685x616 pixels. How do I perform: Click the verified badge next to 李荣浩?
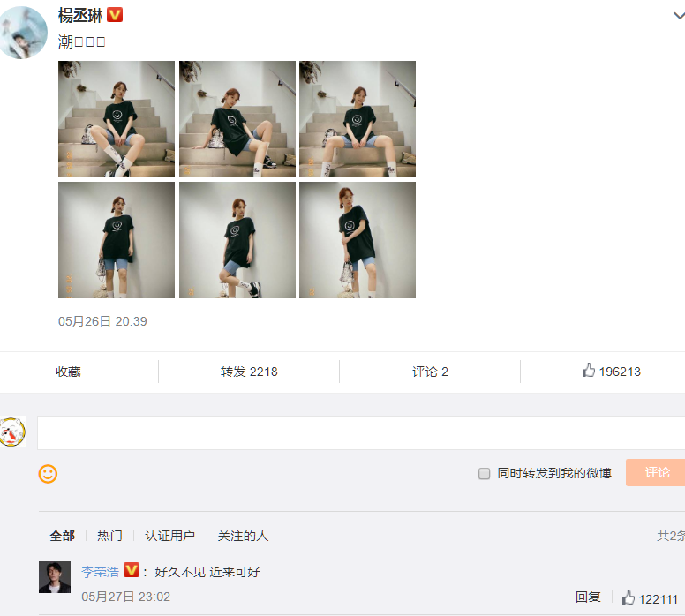pyautogui.click(x=132, y=570)
